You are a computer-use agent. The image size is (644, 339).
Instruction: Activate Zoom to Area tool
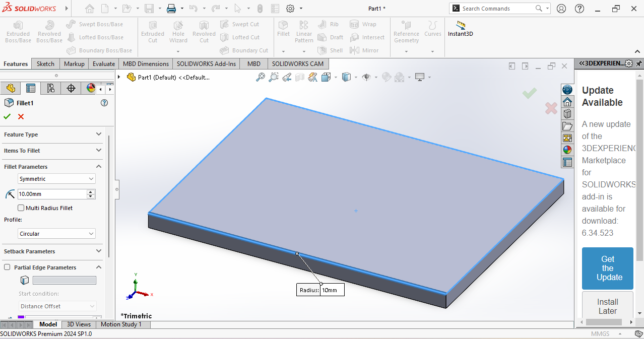274,77
